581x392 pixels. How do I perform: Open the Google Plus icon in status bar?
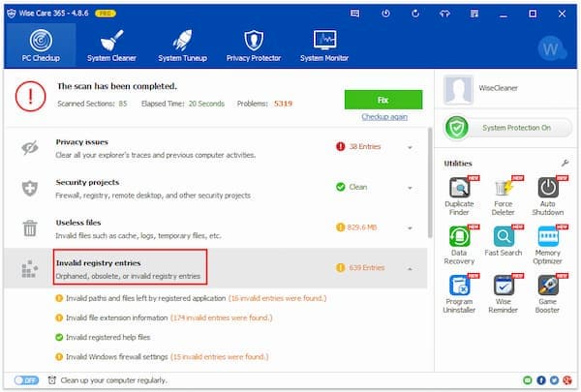(x=567, y=380)
